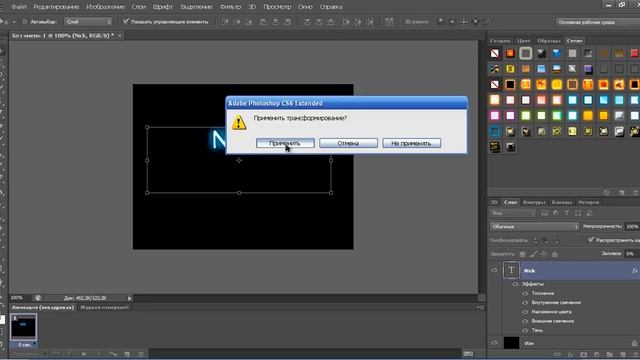Open the Справка menu

tap(331, 7)
